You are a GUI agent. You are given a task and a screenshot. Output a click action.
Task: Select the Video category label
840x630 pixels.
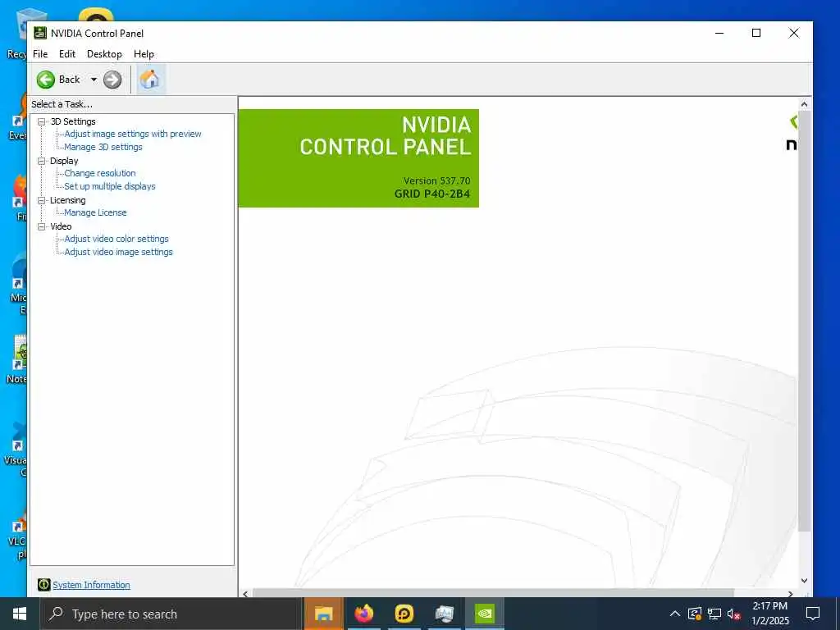(x=61, y=226)
